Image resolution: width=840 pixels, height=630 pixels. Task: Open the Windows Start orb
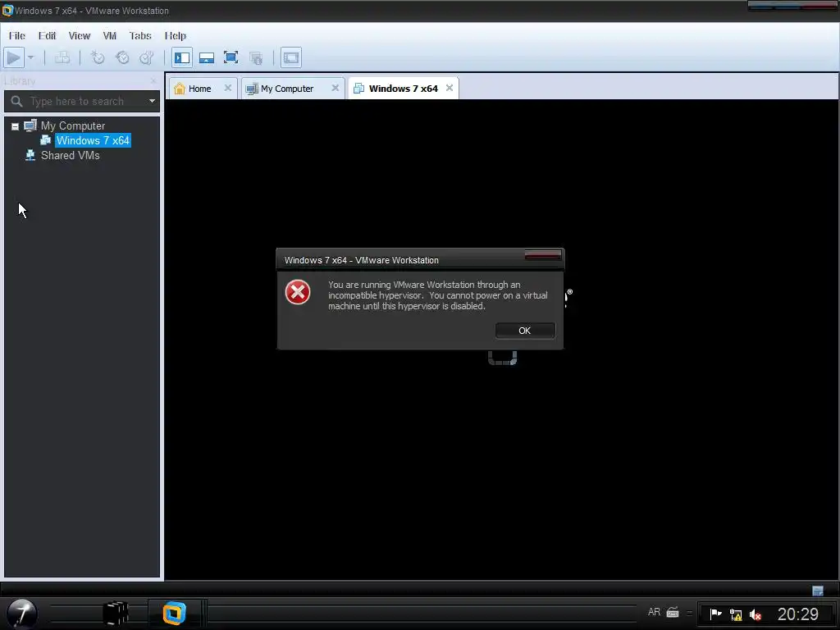(21, 614)
